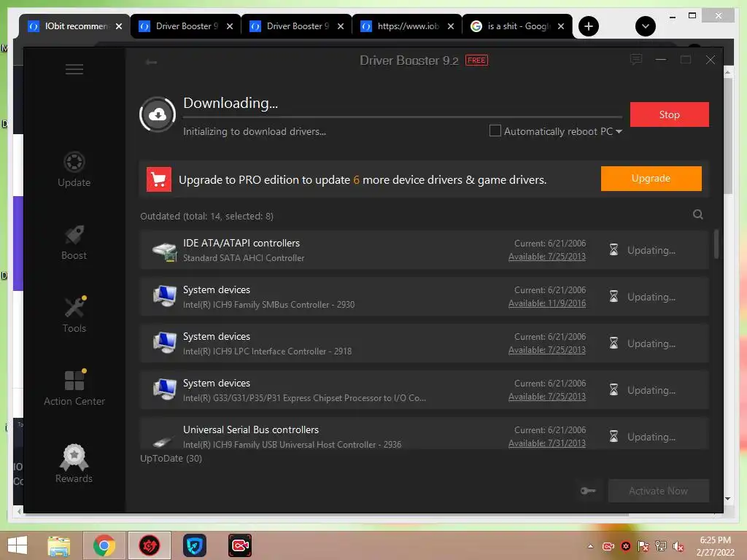Click the back arrow in Driver Booster
Image resolution: width=747 pixels, height=560 pixels.
click(x=152, y=62)
